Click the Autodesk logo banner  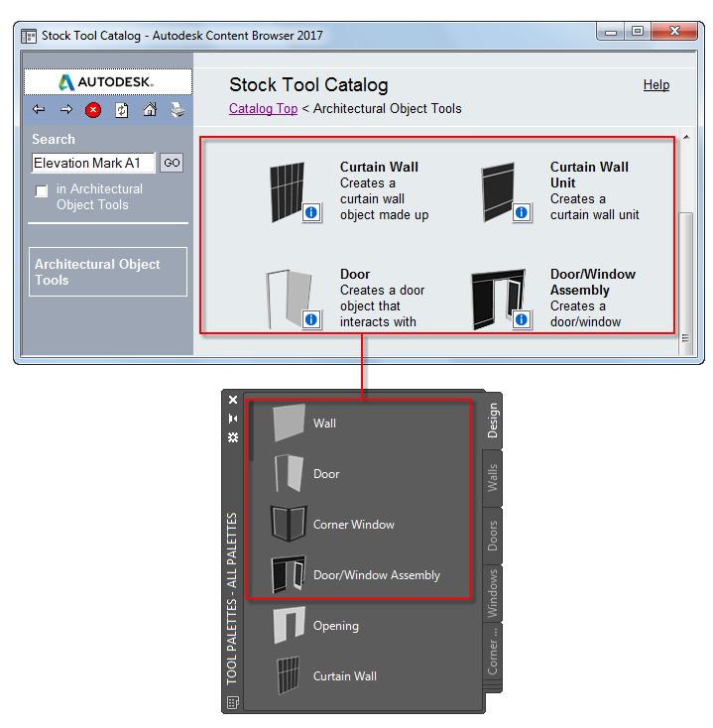(108, 82)
